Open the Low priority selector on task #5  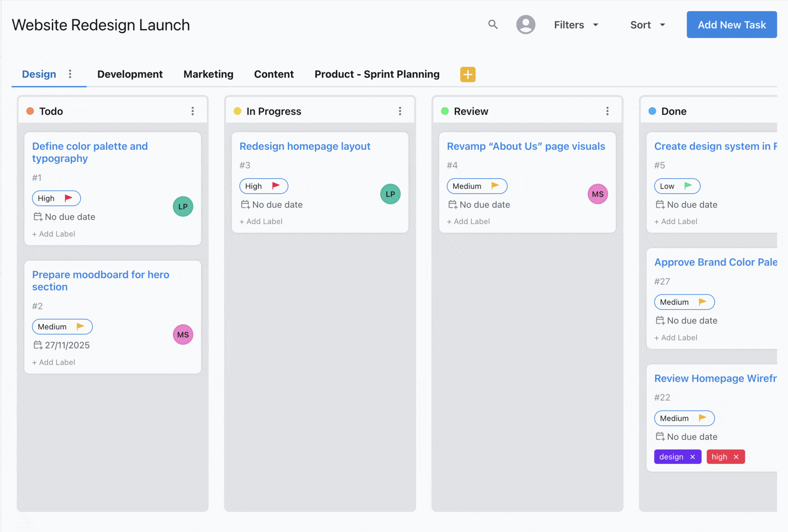[676, 186]
